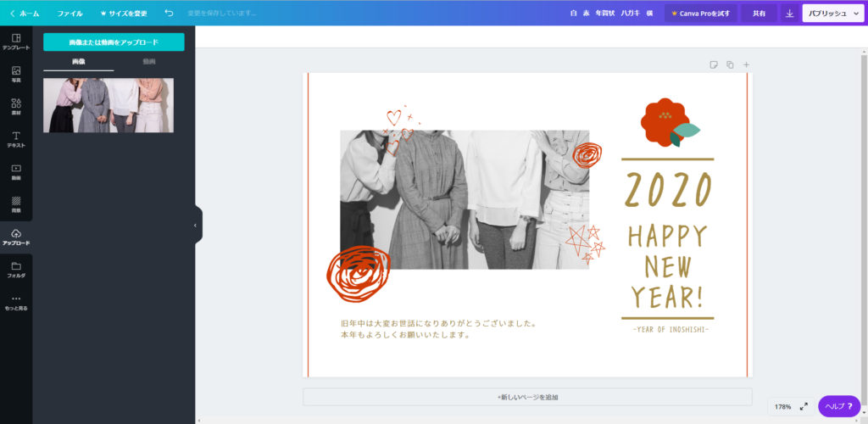
Task: Add a new page with 新しいページを追加
Action: [x=527, y=397]
